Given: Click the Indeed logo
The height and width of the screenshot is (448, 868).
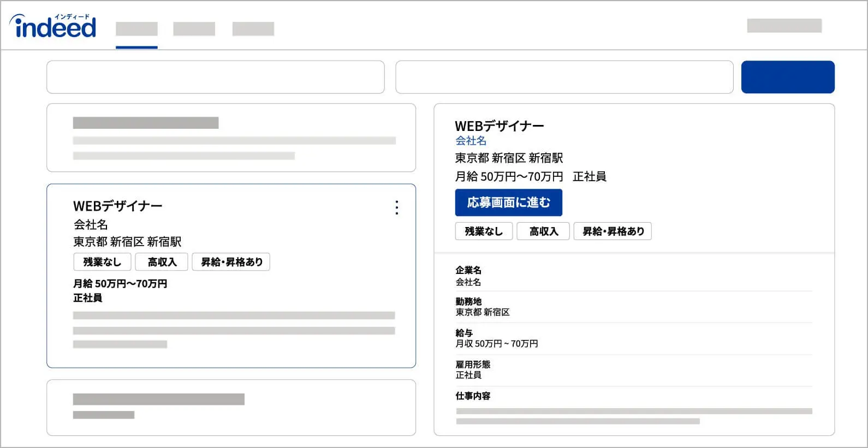Looking at the screenshot, I should 53,26.
